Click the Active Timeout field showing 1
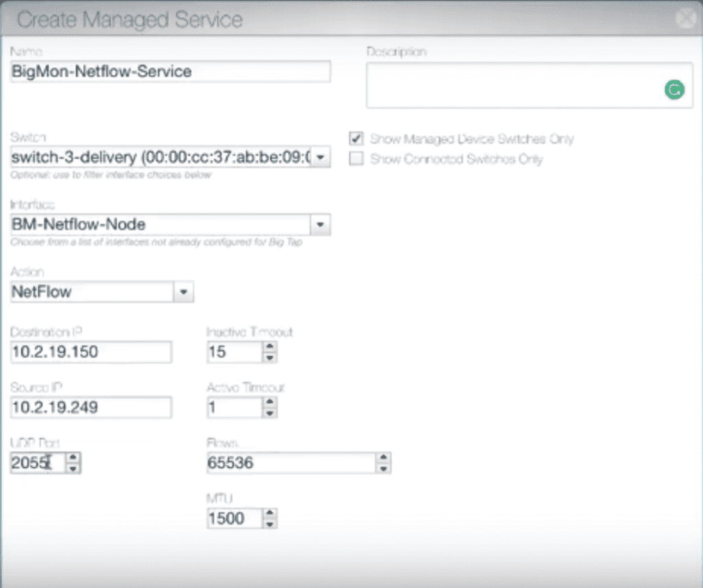The width and height of the screenshot is (703, 588). pos(235,408)
